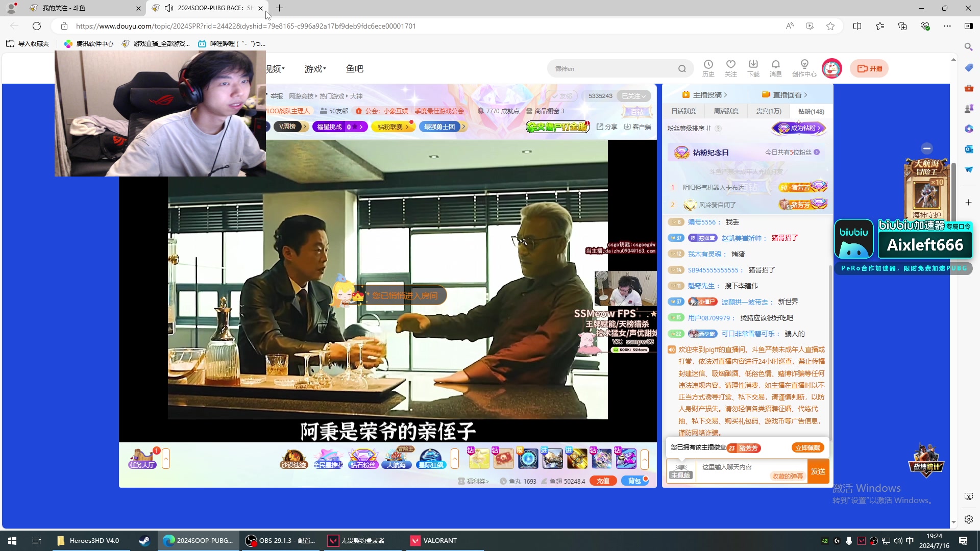Open the 消息 bell notifications icon
This screenshot has width=980, height=551.
[x=776, y=68]
